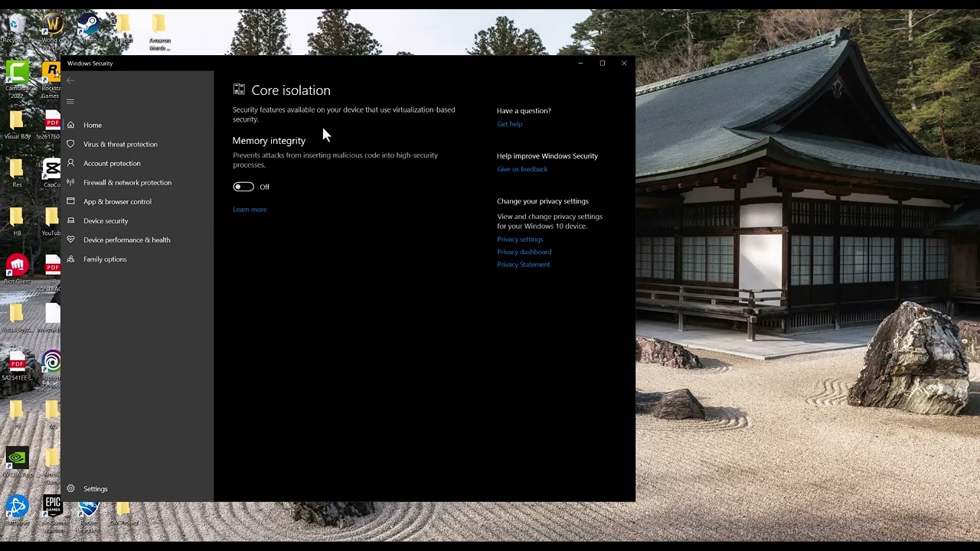Click the 'Have a question?' heading
Screen dimensions: 980x551
(x=524, y=111)
